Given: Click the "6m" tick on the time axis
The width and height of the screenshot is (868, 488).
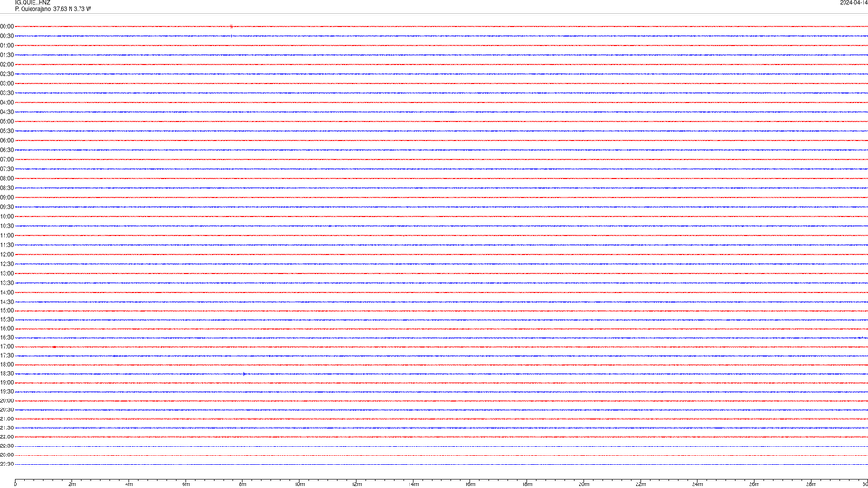Looking at the screenshot, I should point(186,484).
